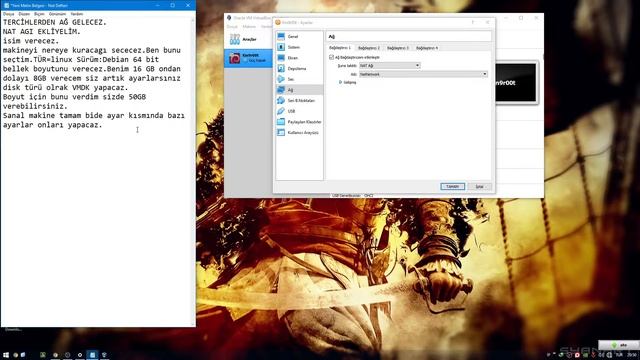This screenshot has width=640, height=360.
Task: Open the Dosya menu in VirtualBox window
Action: (232, 27)
